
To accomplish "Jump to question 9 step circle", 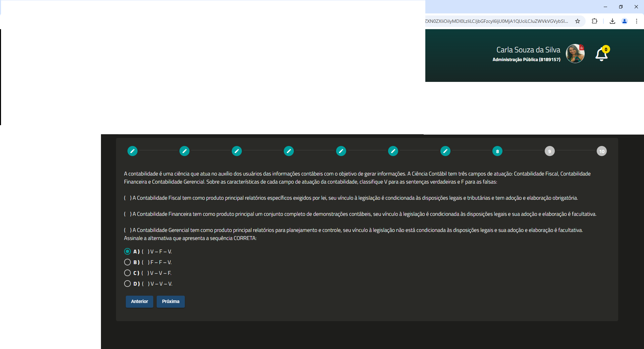I will [x=549, y=151].
